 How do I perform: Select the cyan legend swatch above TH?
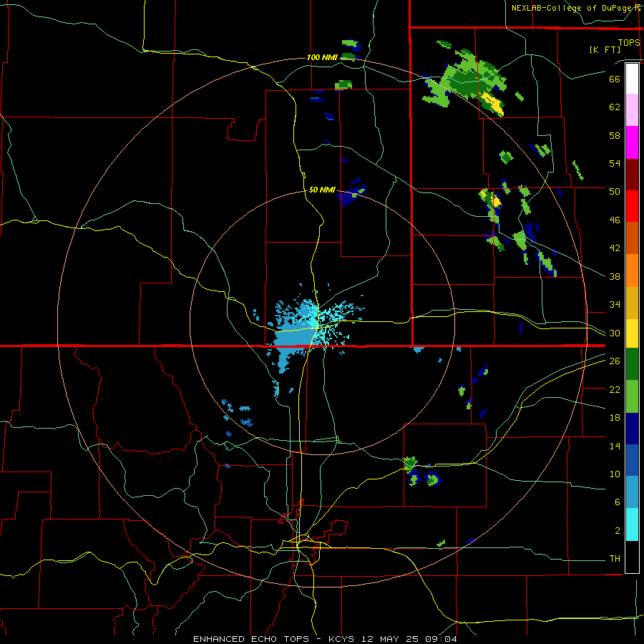[632, 525]
